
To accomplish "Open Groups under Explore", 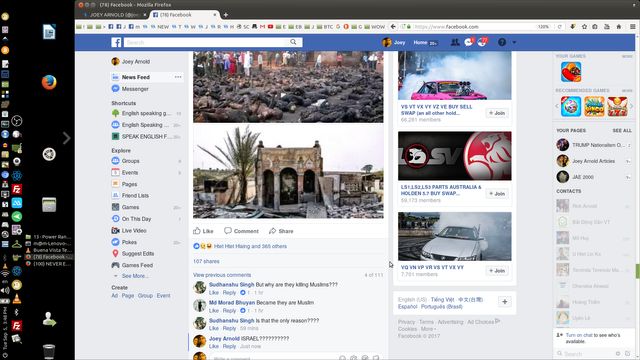I will pos(130,161).
